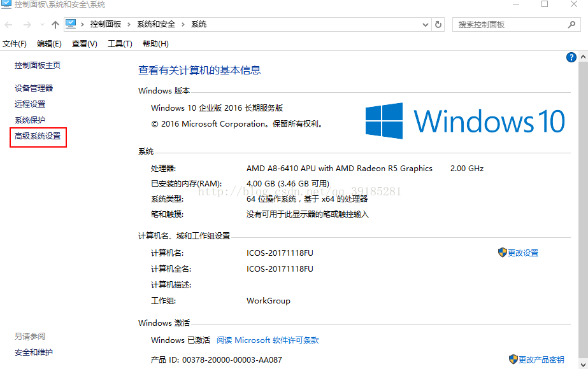
Task: Click scrollbar down arrow
Action: (x=583, y=364)
